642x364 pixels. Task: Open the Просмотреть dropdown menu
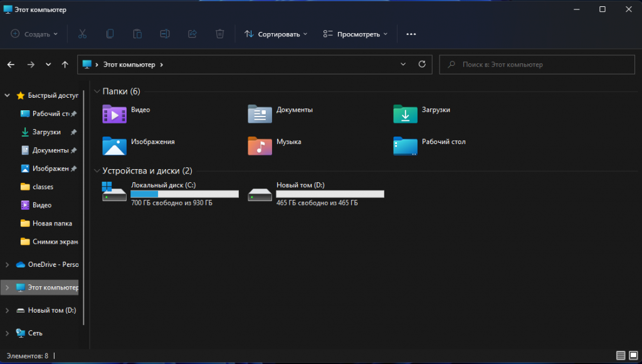click(x=355, y=34)
